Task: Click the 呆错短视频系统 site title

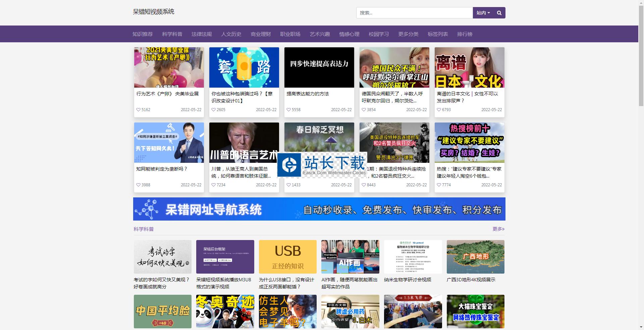Action: 154,12
